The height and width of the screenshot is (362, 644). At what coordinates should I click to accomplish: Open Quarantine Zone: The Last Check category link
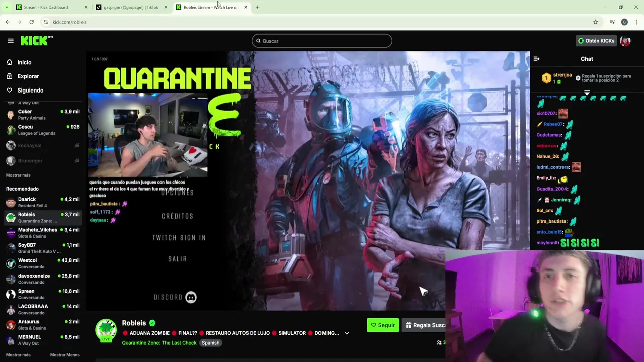[x=159, y=343]
